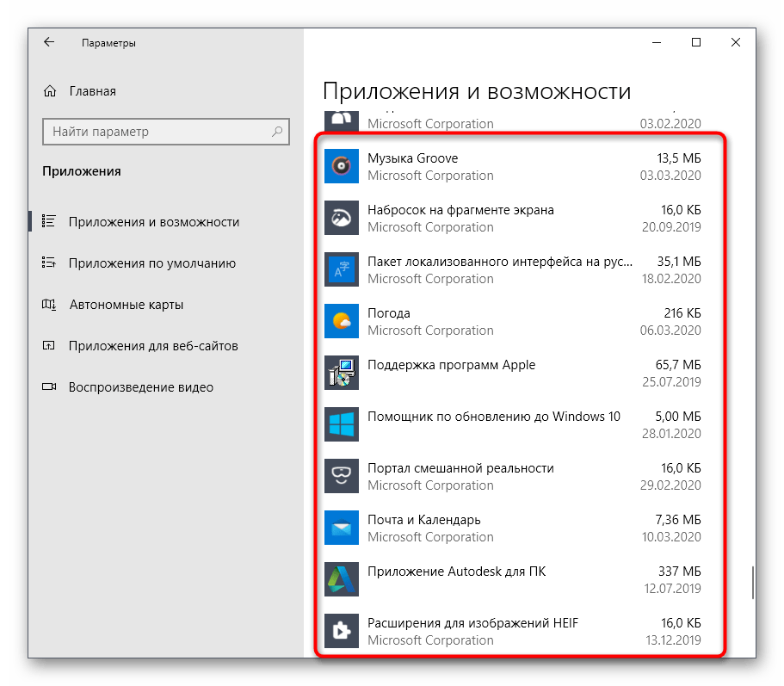Open Приложения и возможности section
The width and height of the screenshot is (784, 686).
click(x=153, y=222)
